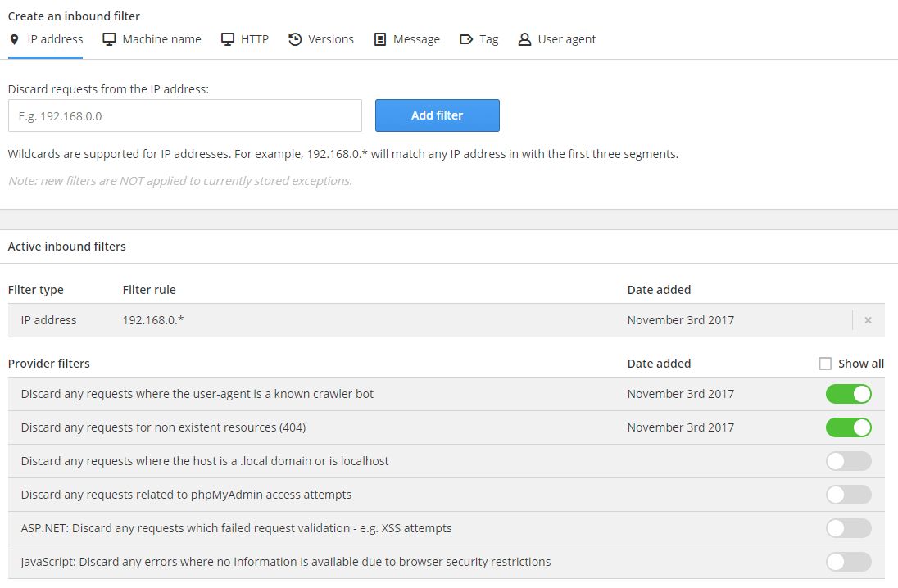Enable JavaScript browser security restrictions filter
The image size is (898, 588).
pos(848,562)
